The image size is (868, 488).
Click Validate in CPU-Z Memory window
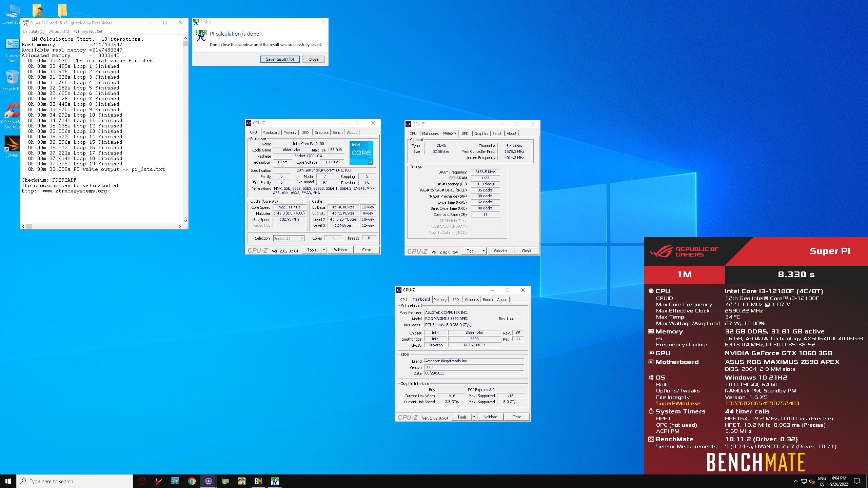[500, 251]
